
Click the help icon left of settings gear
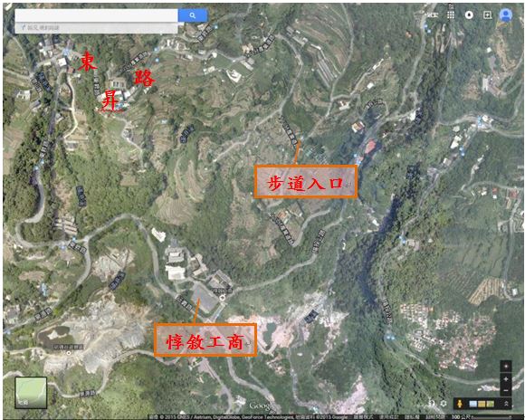point(432,404)
